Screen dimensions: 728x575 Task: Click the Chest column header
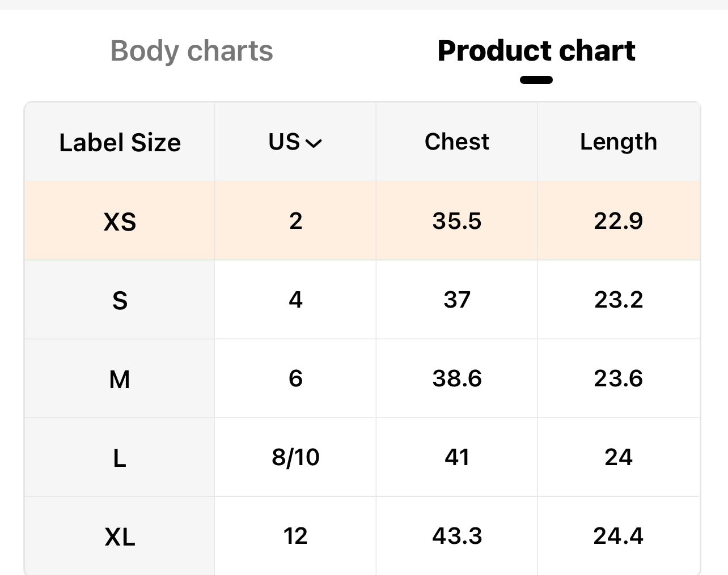pyautogui.click(x=456, y=142)
